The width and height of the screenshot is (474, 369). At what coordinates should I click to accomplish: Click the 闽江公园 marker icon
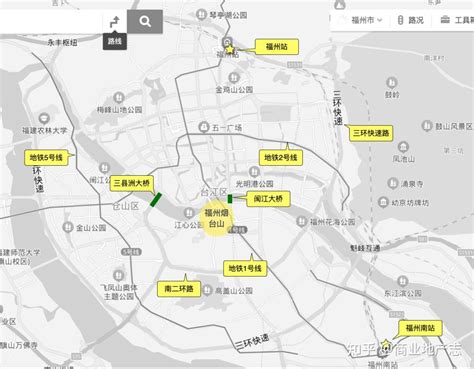tap(105, 168)
